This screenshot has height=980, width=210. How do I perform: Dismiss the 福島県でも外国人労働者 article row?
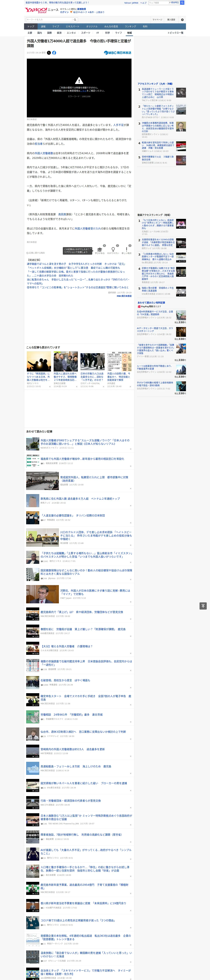(x=131, y=466)
